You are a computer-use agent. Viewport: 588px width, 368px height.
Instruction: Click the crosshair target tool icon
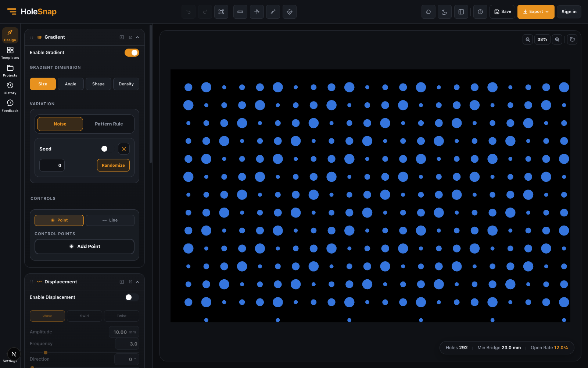(290, 12)
